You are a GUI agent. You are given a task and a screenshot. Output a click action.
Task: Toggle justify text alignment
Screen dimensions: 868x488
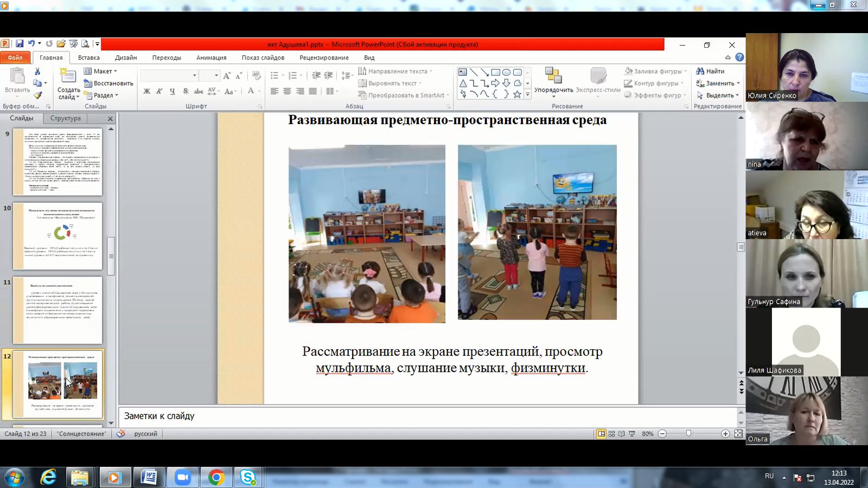[x=312, y=91]
